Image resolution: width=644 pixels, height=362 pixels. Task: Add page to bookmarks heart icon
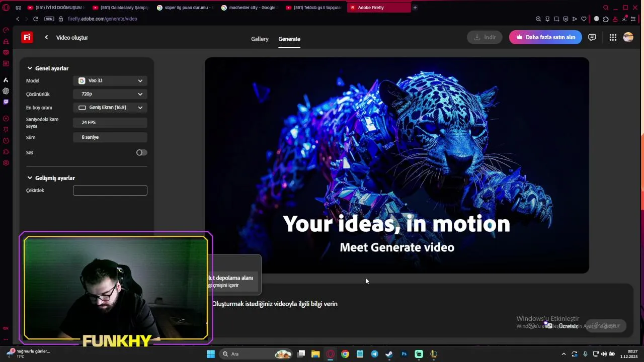coord(584,19)
